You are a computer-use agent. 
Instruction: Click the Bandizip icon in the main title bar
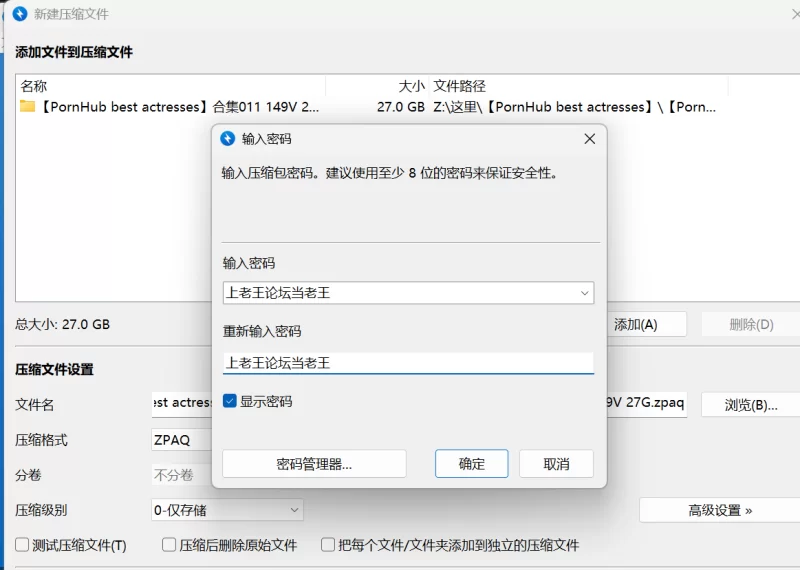(x=19, y=14)
